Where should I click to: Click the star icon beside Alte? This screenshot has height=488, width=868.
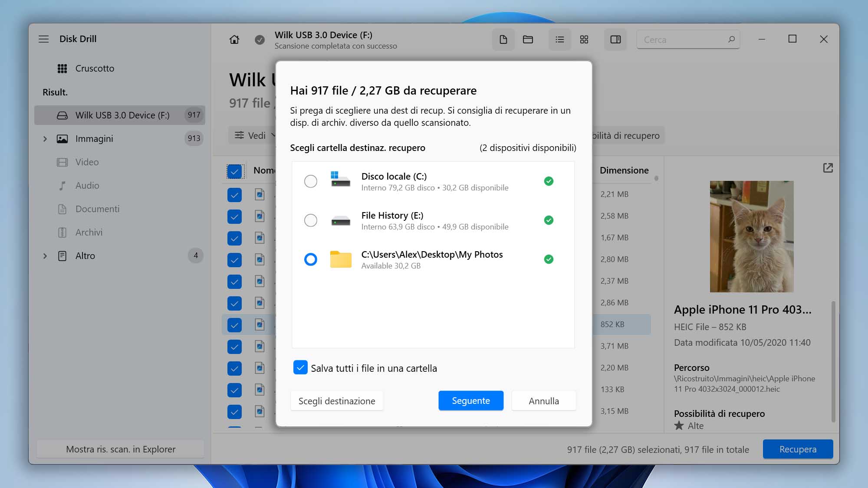point(679,426)
